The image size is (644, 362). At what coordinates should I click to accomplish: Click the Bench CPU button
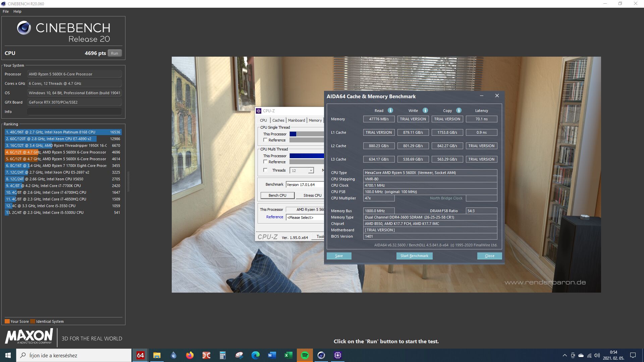tap(277, 195)
